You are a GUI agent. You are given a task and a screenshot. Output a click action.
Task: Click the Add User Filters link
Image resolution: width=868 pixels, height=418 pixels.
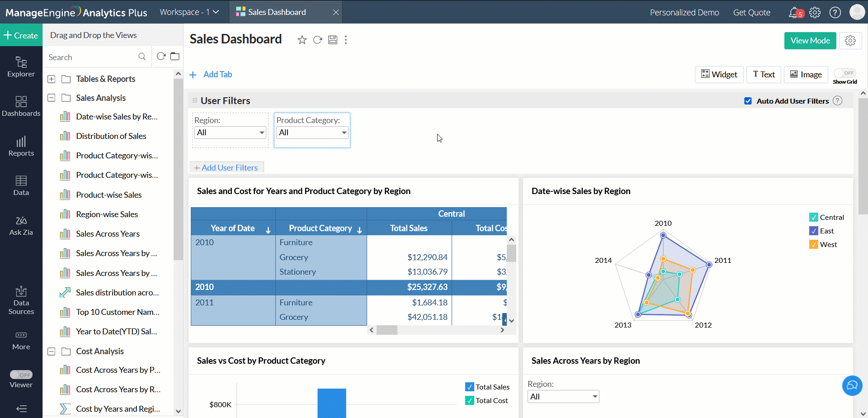[x=226, y=168]
